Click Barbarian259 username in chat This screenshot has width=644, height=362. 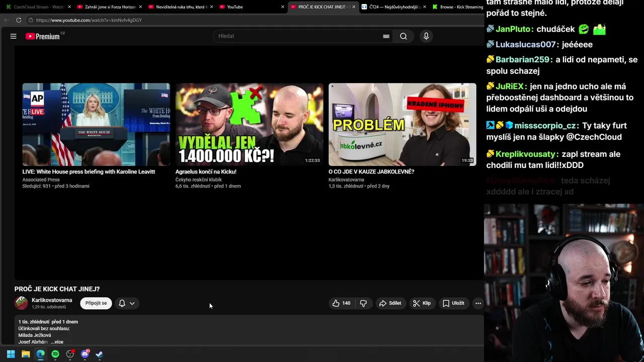522,59
